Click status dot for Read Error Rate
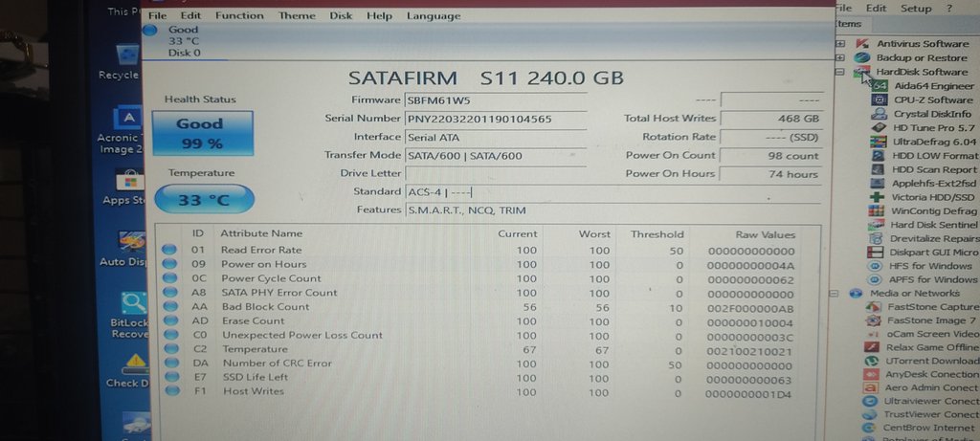980x441 pixels. coord(169,250)
